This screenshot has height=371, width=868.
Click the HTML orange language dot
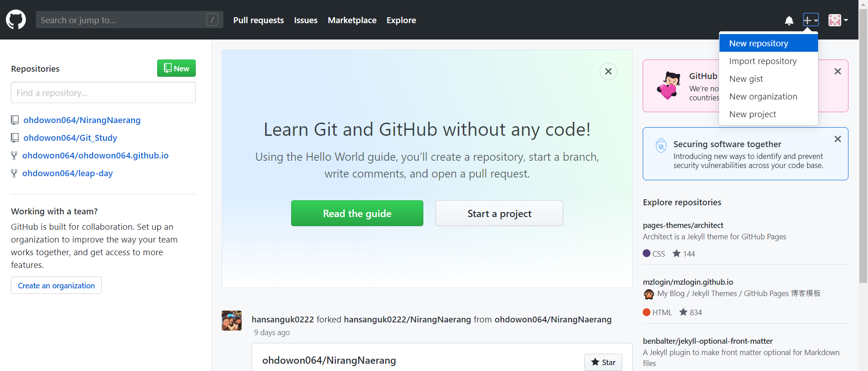(x=646, y=312)
